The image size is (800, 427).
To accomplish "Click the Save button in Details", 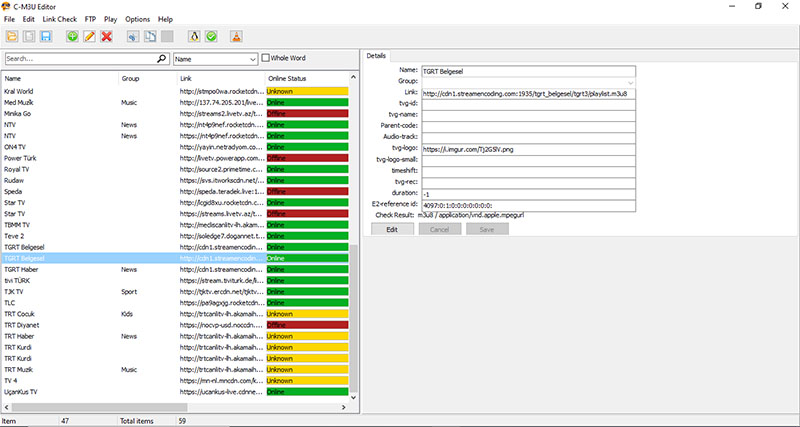I will click(x=487, y=230).
